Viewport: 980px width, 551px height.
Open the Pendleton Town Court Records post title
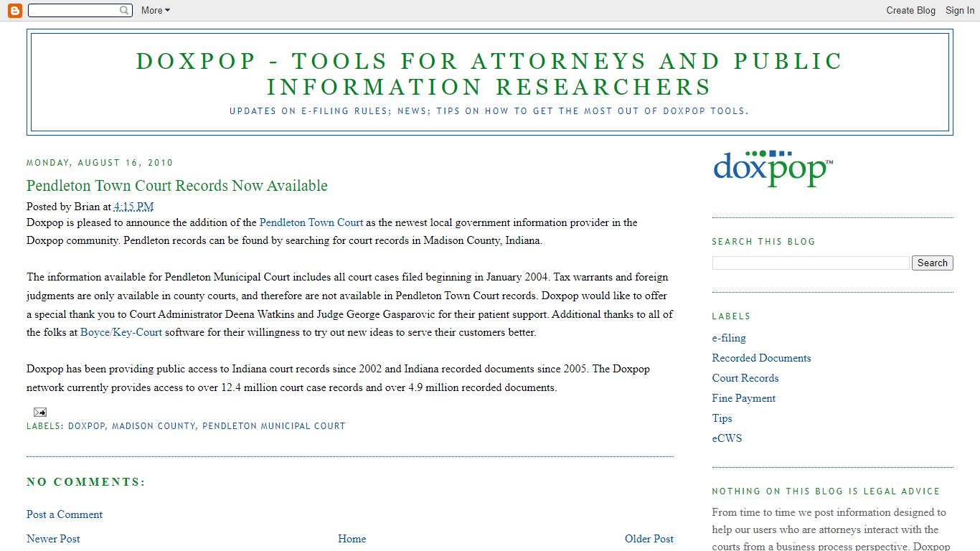click(177, 186)
